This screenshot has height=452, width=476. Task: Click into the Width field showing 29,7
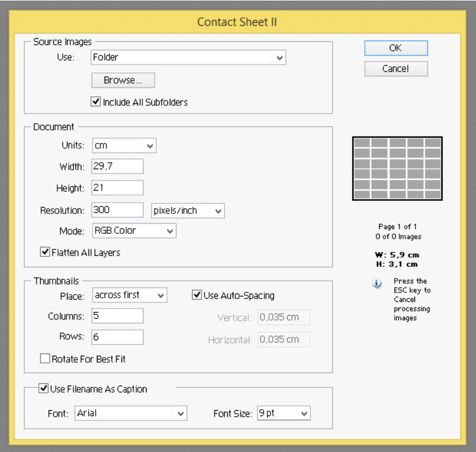click(117, 166)
